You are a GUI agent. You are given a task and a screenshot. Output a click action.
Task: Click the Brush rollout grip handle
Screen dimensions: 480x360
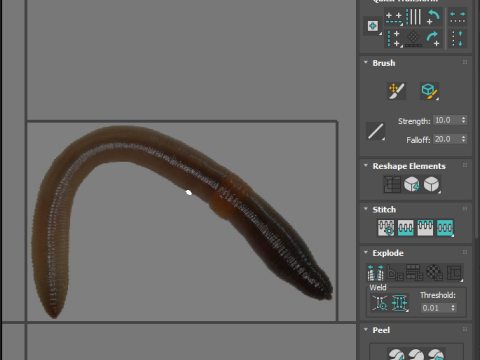(465, 62)
